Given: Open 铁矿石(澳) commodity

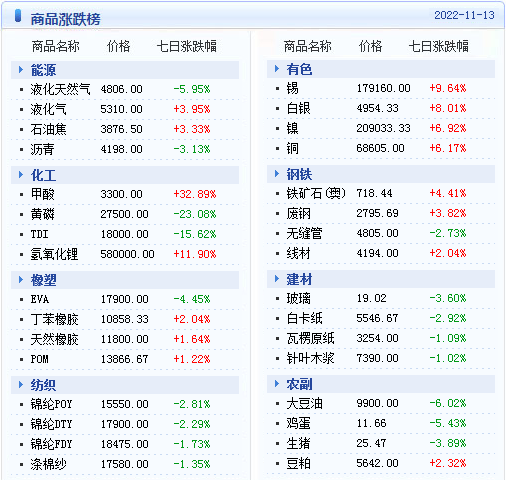Looking at the screenshot, I should click(x=316, y=193).
